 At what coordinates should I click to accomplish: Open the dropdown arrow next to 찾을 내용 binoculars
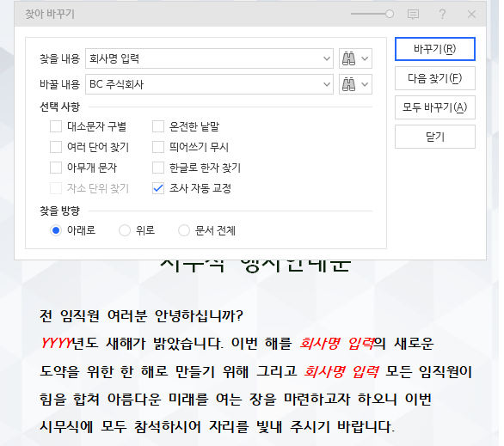pyautogui.click(x=365, y=58)
